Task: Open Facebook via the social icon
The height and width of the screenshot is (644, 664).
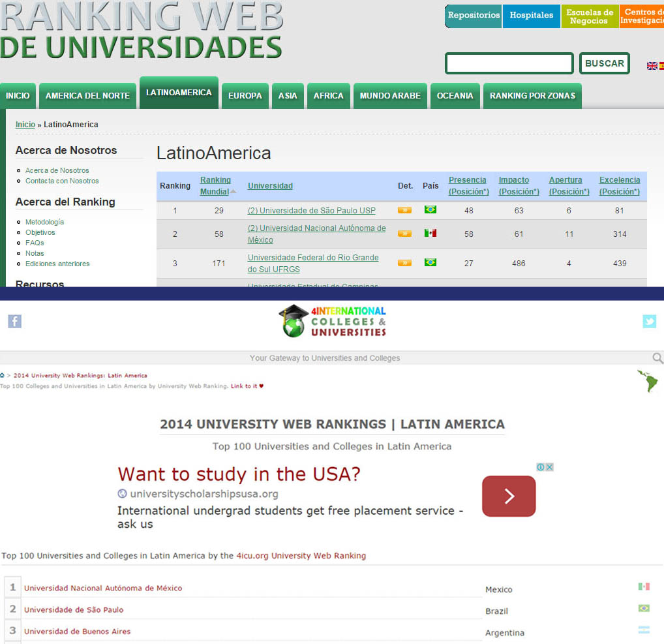Action: click(x=14, y=321)
